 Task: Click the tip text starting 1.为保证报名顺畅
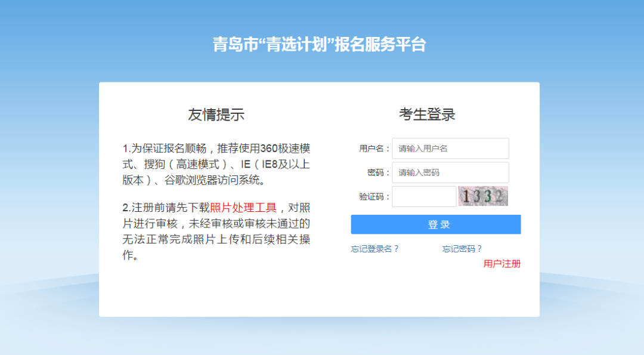[x=216, y=164]
